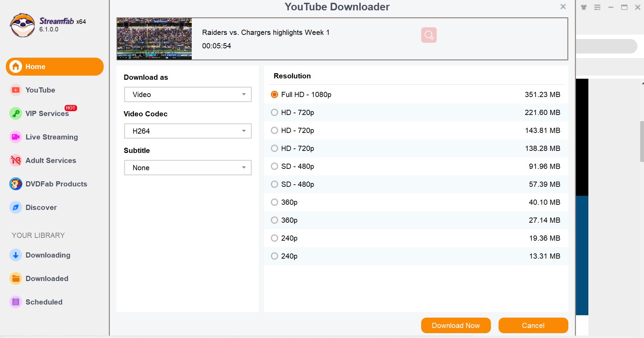Image resolution: width=644 pixels, height=338 pixels.
Task: Cancel the download dialog
Action: click(533, 326)
